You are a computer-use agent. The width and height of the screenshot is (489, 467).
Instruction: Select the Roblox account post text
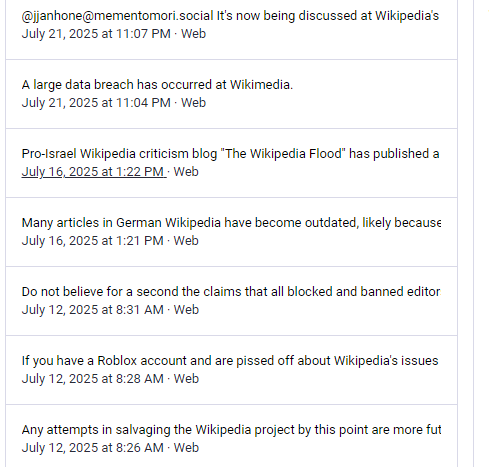(x=230, y=361)
